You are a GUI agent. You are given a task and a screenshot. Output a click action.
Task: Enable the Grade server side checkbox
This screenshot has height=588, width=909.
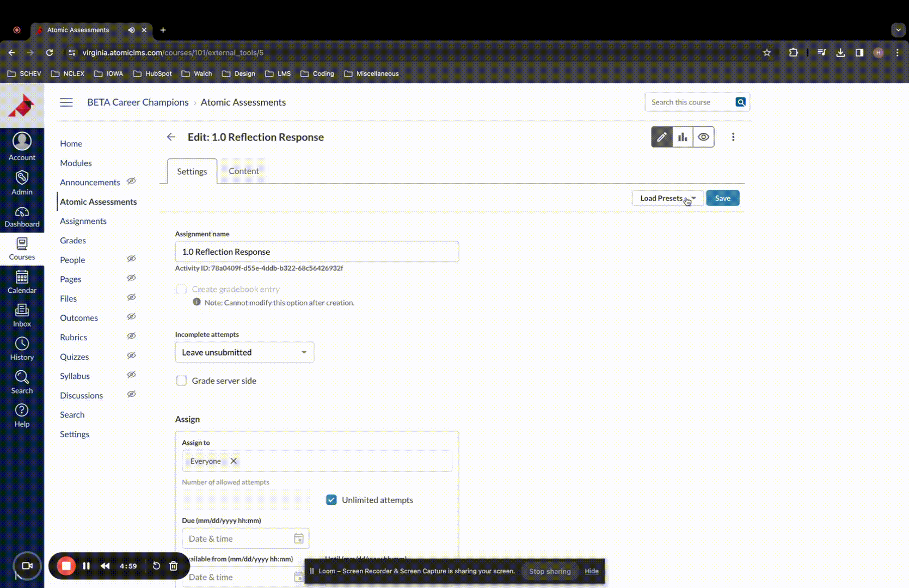click(181, 381)
